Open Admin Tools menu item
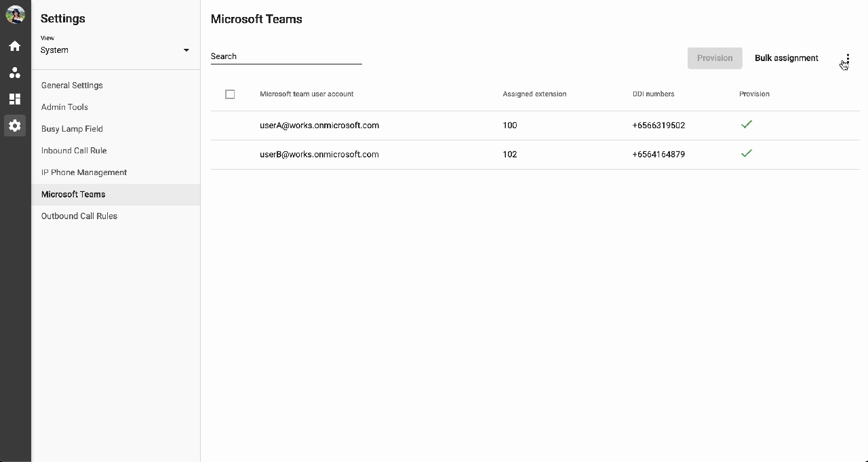Screen dimensions: 868x462 click(115, 107)
